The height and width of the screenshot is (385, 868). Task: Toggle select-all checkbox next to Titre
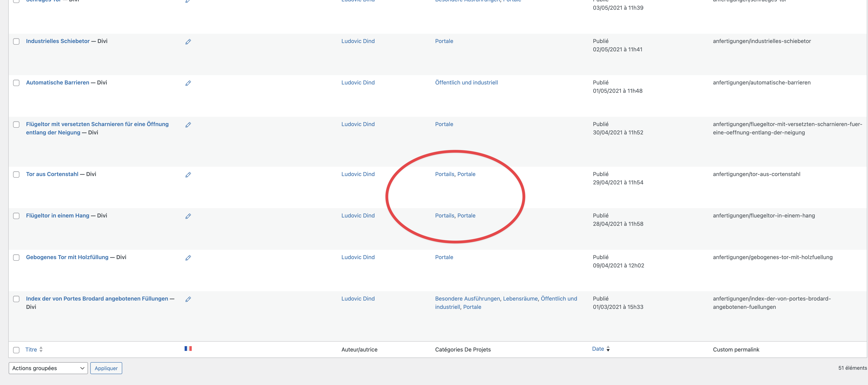pyautogui.click(x=16, y=350)
